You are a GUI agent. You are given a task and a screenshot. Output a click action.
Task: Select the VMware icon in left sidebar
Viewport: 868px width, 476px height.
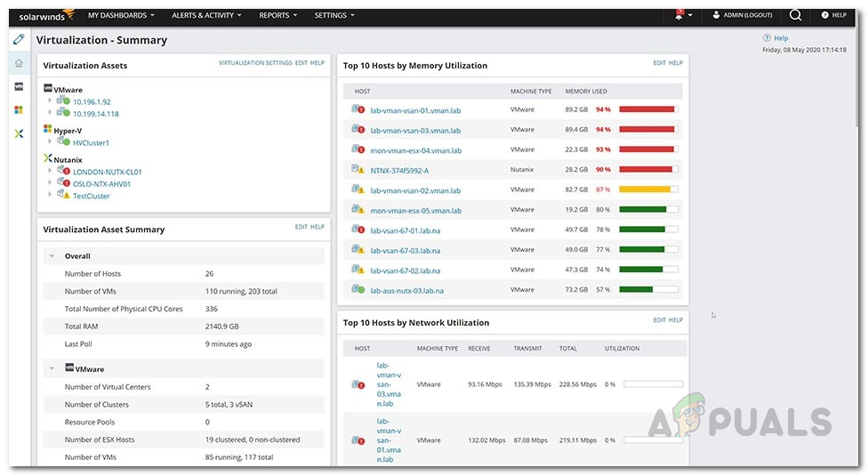(x=19, y=86)
